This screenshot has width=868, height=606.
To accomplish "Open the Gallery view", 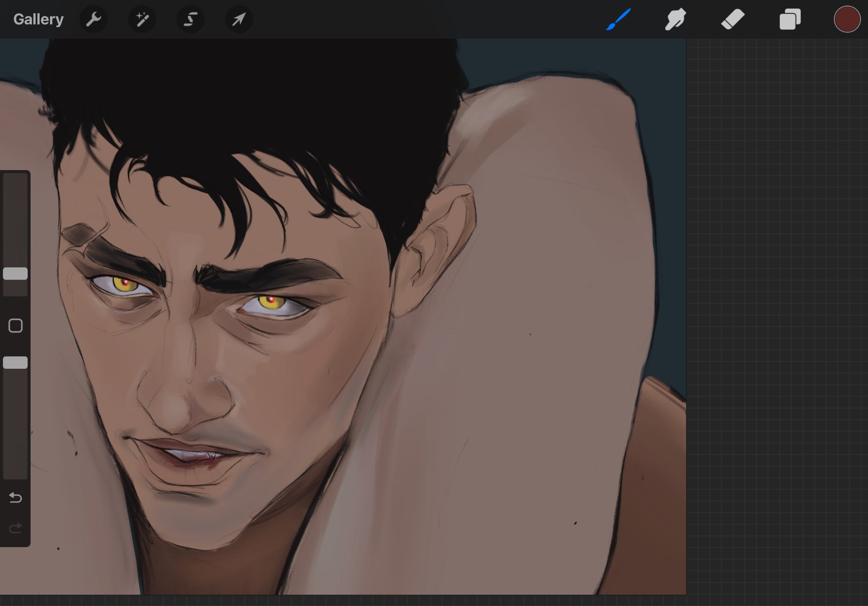I will tap(38, 19).
